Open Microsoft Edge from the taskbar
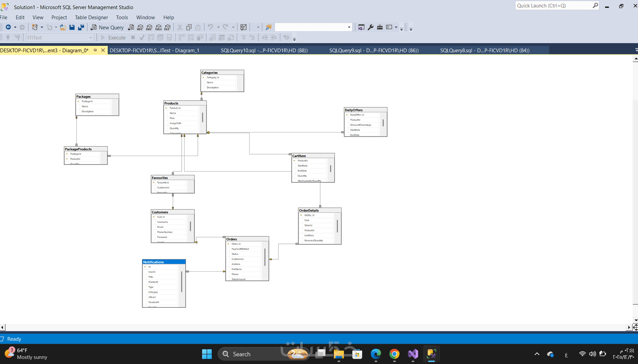 [x=376, y=354]
